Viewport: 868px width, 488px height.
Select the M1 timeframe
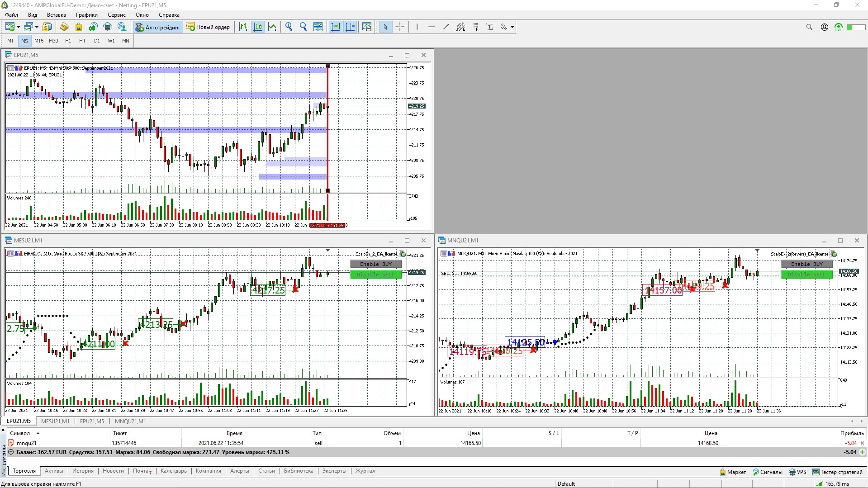pos(10,41)
